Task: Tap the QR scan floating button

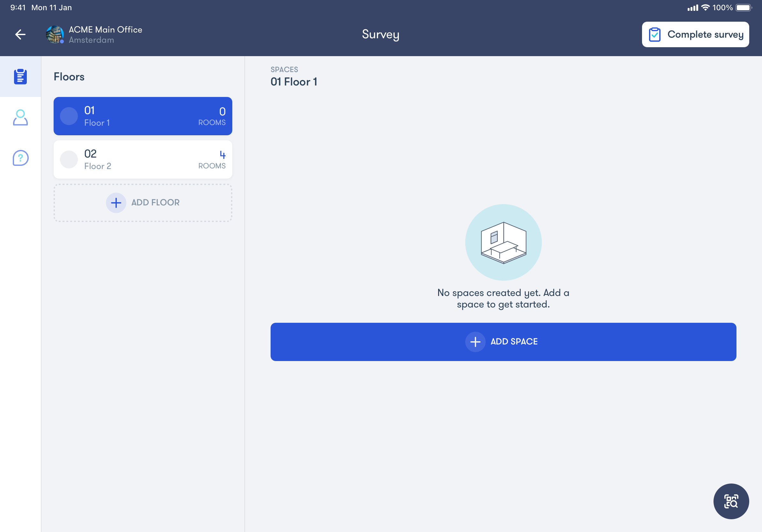Action: click(x=731, y=501)
